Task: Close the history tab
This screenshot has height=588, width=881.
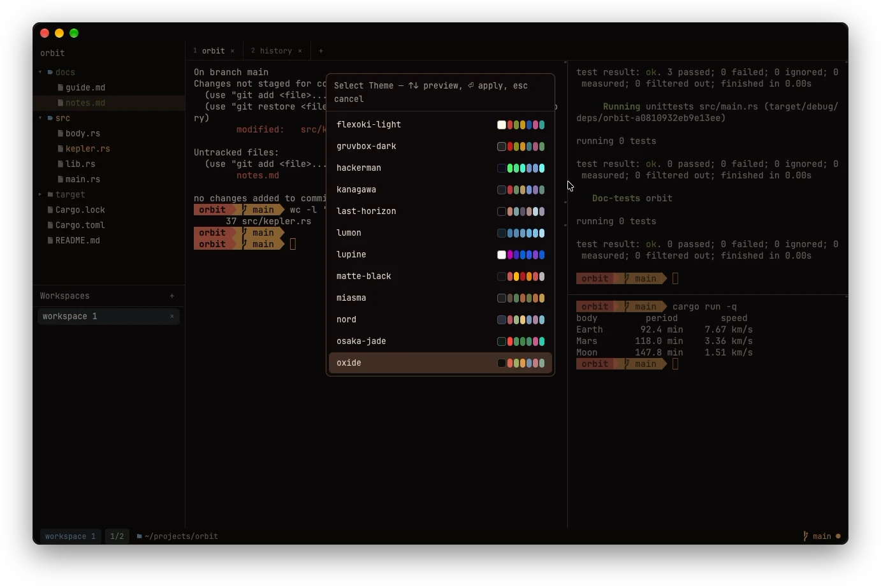Action: pyautogui.click(x=300, y=51)
